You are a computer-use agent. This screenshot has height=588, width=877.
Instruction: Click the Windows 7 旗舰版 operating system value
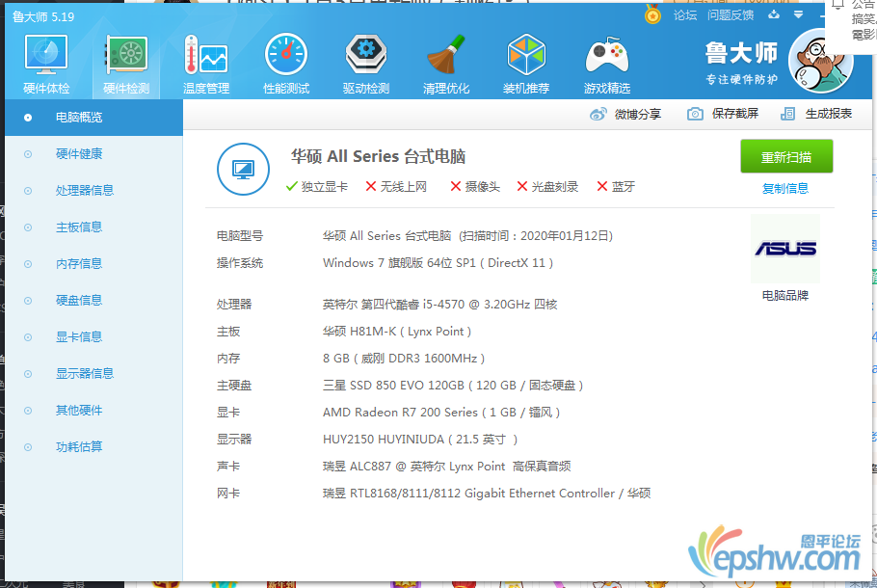coord(438,263)
